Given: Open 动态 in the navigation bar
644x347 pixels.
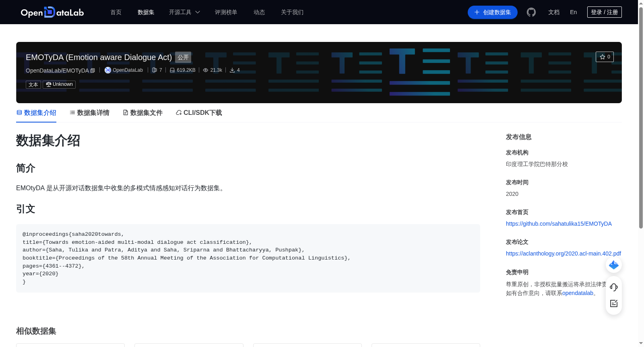Looking at the screenshot, I should [259, 12].
